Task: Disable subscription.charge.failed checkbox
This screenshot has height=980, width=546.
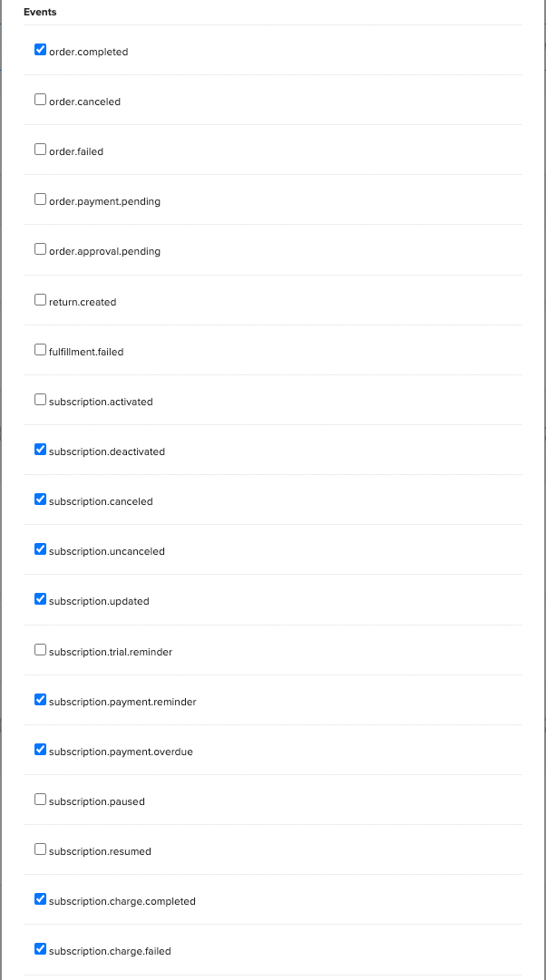Action: tap(40, 949)
